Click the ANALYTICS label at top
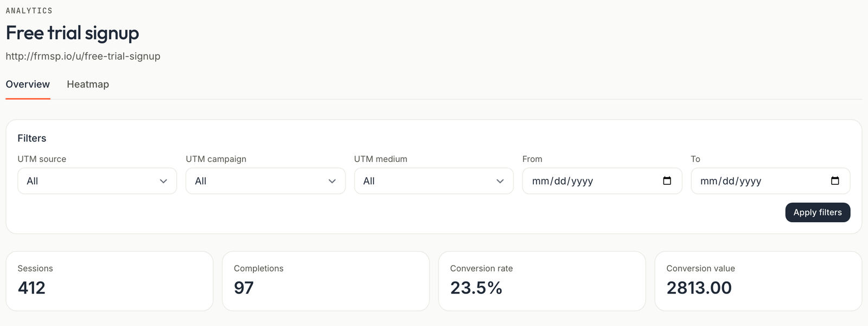 (x=29, y=10)
